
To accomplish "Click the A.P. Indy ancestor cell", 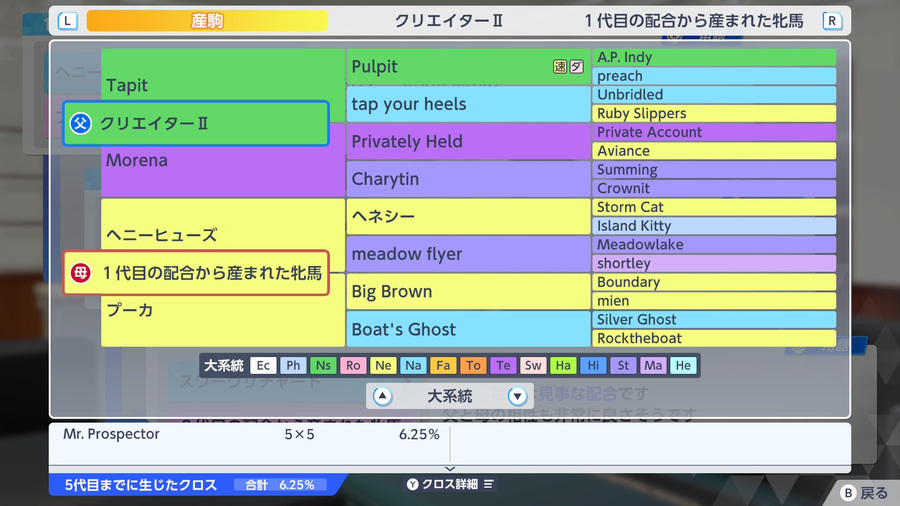I will coord(714,57).
